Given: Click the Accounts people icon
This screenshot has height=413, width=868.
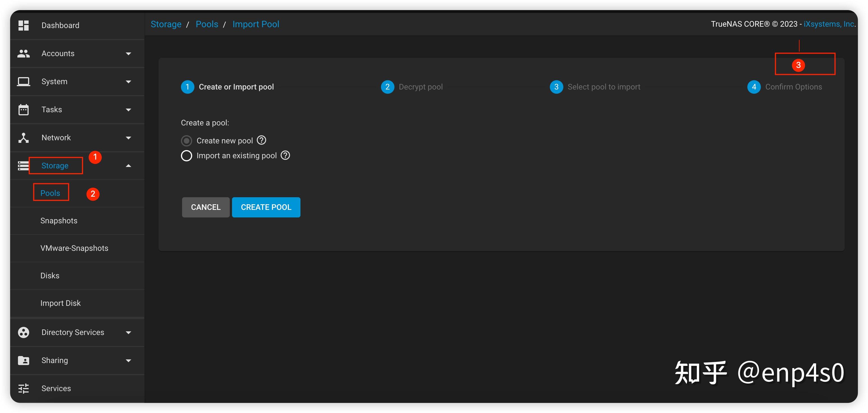Looking at the screenshot, I should [x=23, y=53].
